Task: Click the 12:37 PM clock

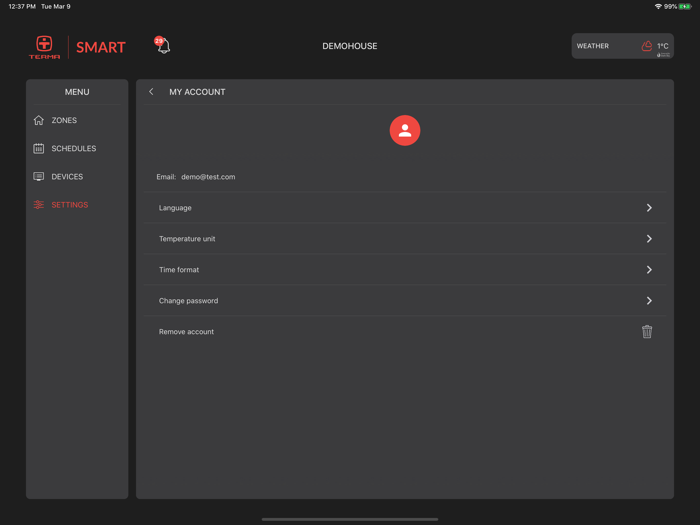Action: (x=22, y=6)
